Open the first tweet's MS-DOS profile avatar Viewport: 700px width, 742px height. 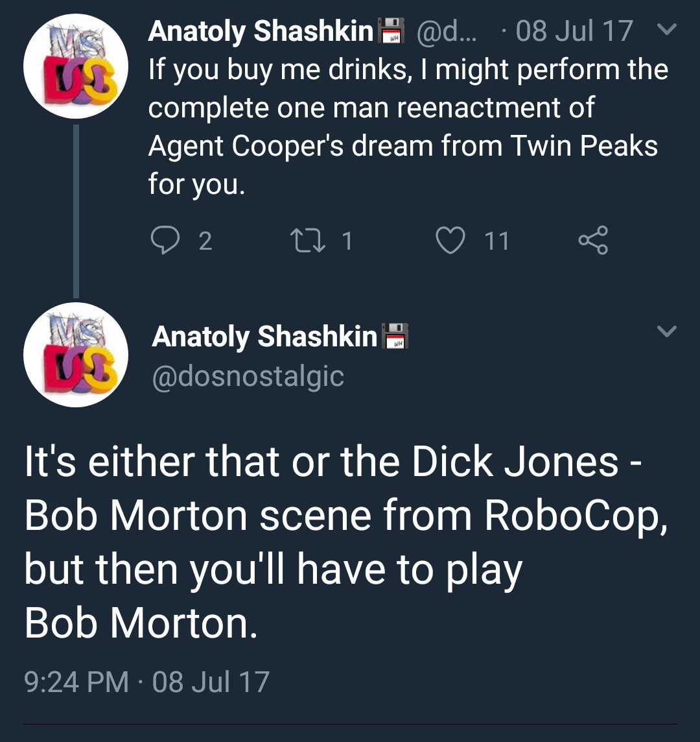76,66
